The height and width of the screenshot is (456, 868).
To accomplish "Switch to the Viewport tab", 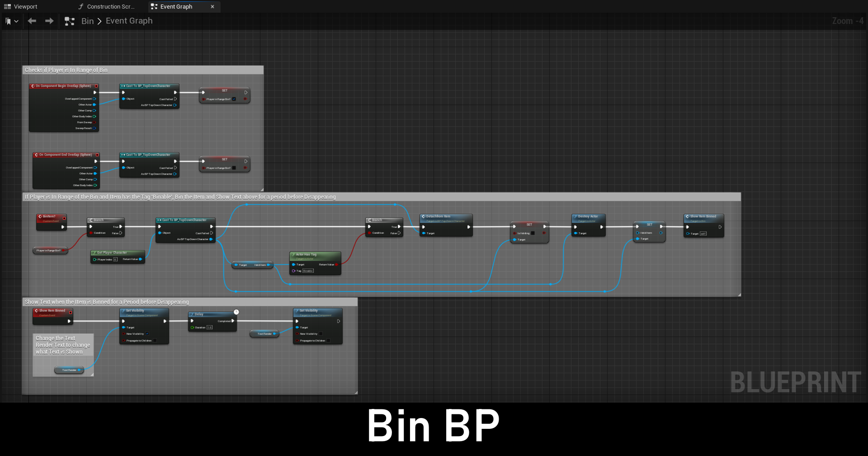I will [25, 7].
